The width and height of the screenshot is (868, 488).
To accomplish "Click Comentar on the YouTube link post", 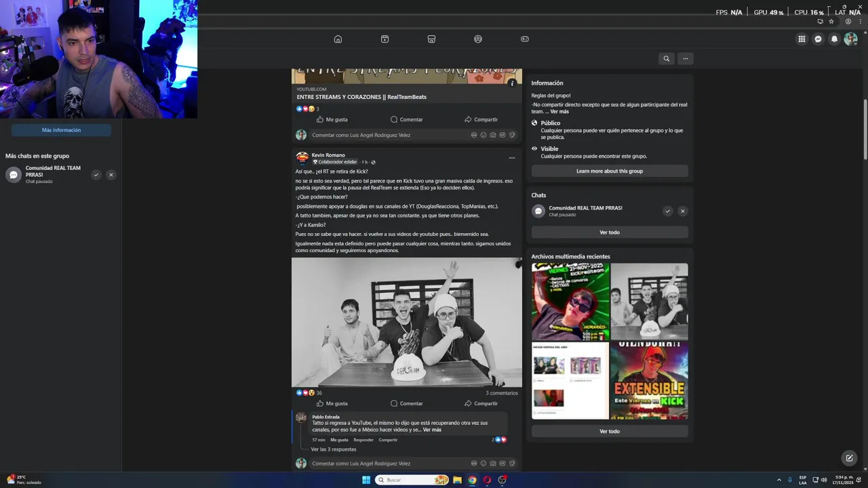I will coord(406,119).
